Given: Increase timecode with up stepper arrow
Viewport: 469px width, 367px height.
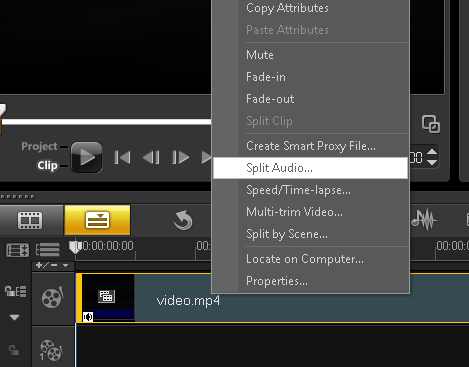Looking at the screenshot, I should point(432,152).
